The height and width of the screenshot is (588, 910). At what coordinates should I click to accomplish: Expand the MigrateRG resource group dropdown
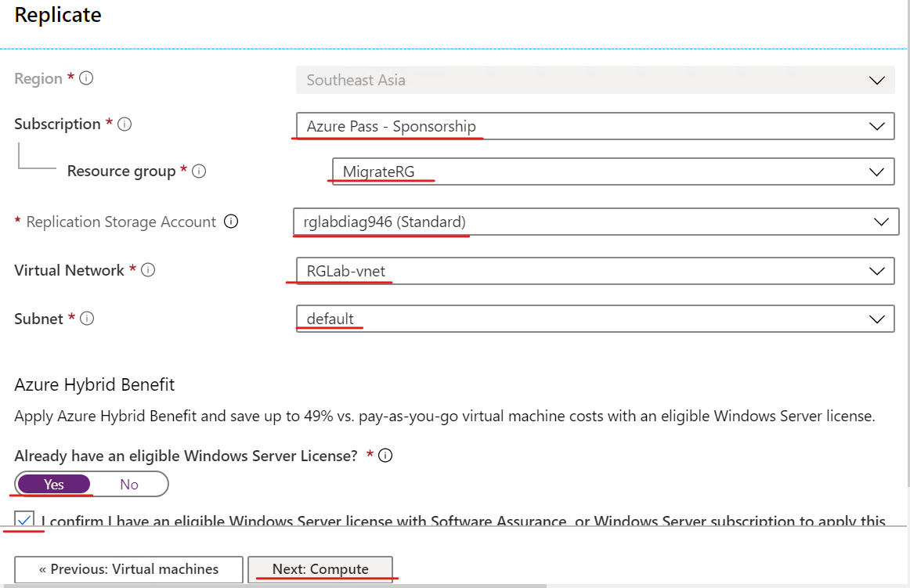[612, 171]
